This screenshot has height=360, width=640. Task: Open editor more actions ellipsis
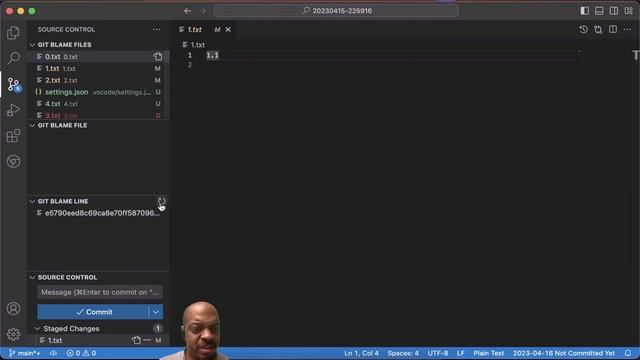click(628, 29)
